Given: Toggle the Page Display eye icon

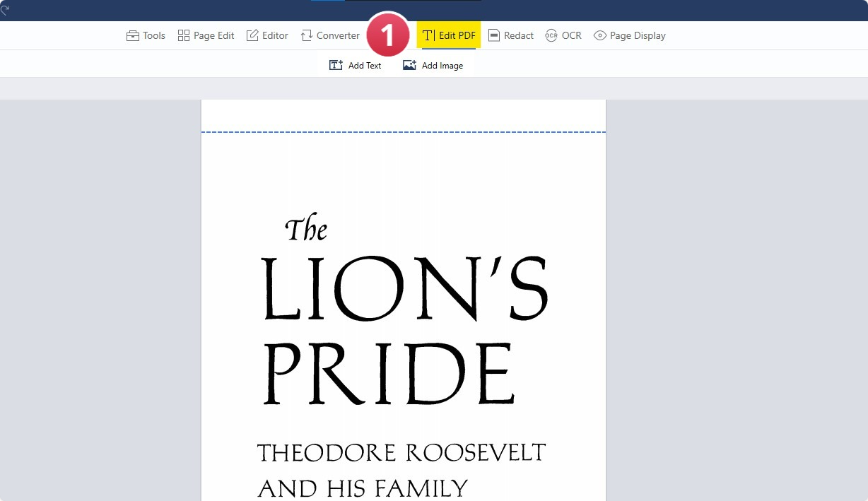Looking at the screenshot, I should (600, 35).
